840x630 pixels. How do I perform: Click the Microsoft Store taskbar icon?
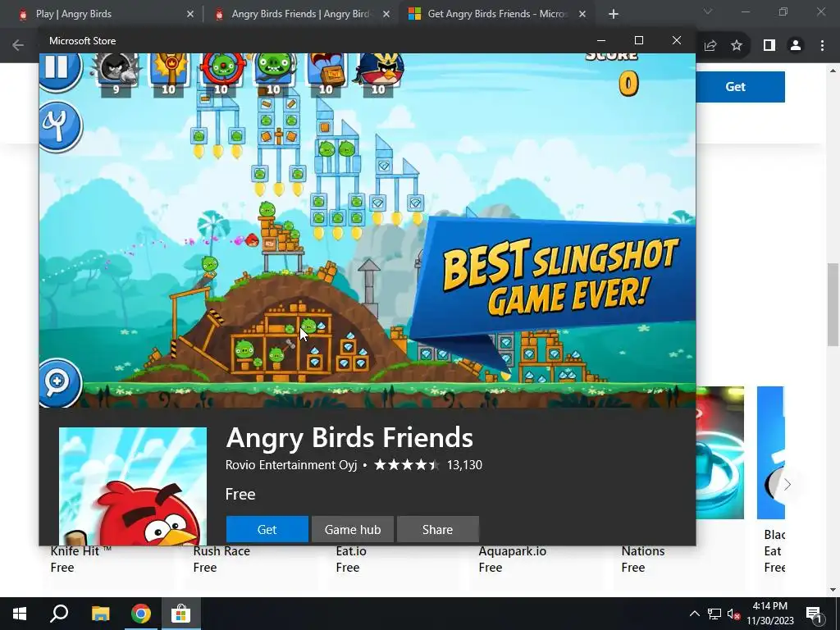(x=181, y=614)
